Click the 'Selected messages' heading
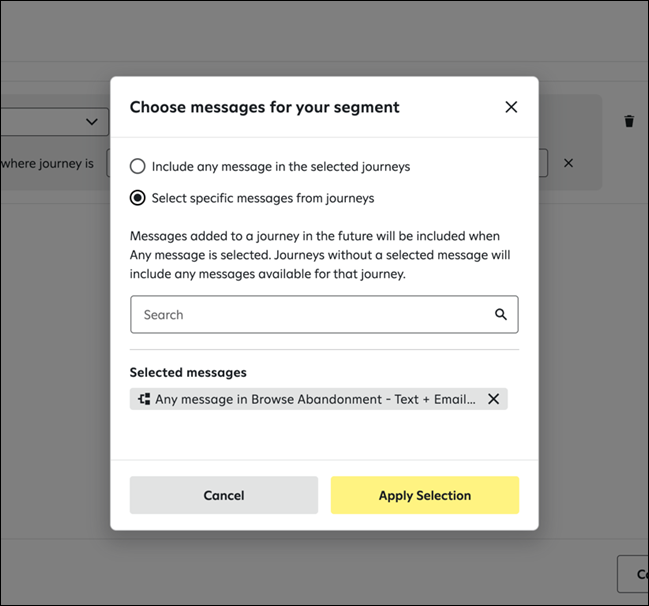The image size is (649, 606). (x=188, y=373)
